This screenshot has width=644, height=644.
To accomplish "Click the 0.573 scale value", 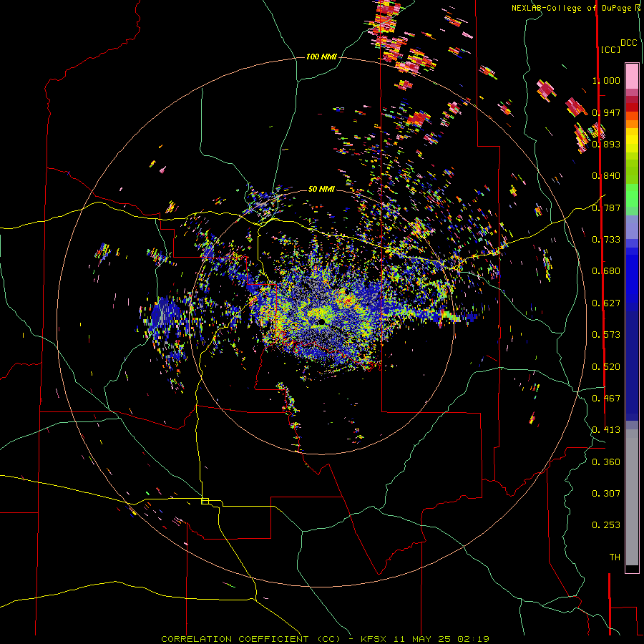I will pos(606,335).
